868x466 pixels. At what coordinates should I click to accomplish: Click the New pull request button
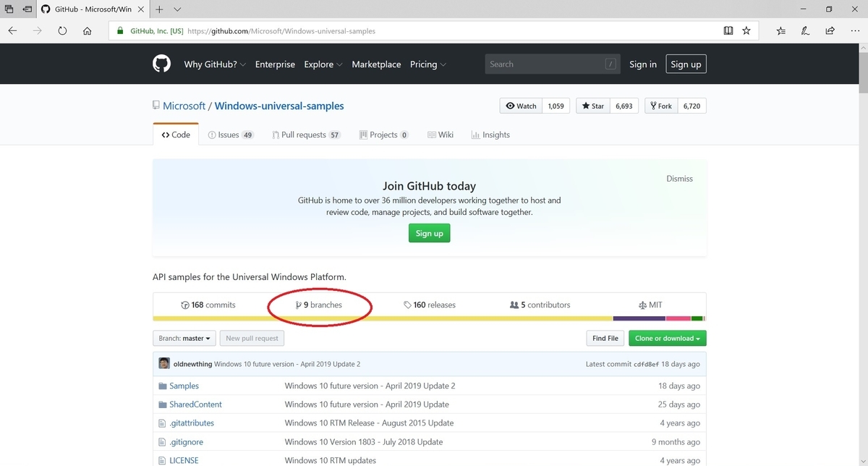click(x=252, y=338)
